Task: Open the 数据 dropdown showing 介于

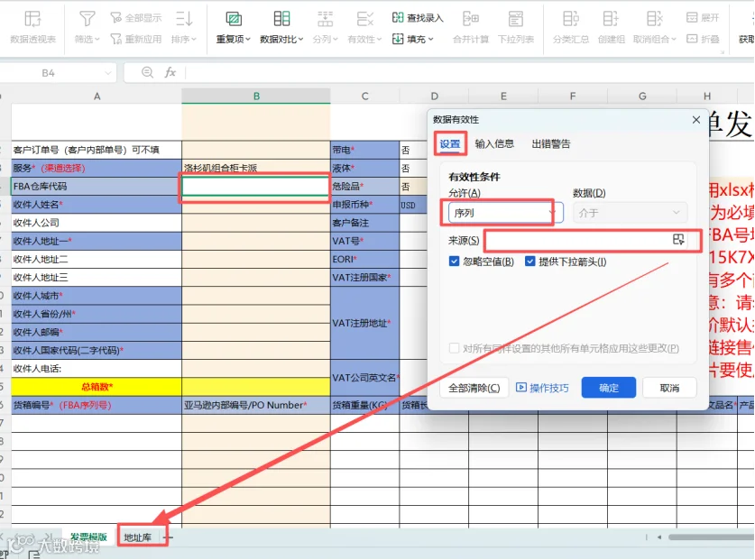Action: pos(630,213)
